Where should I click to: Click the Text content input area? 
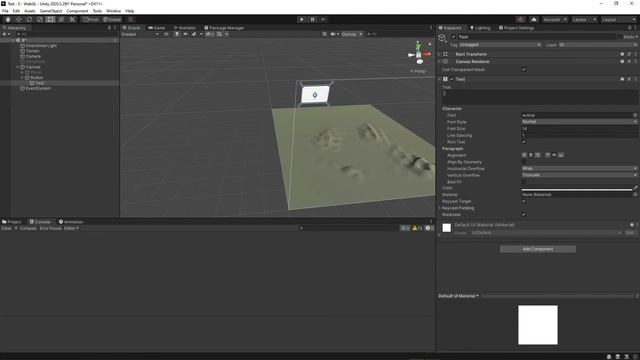(x=540, y=98)
